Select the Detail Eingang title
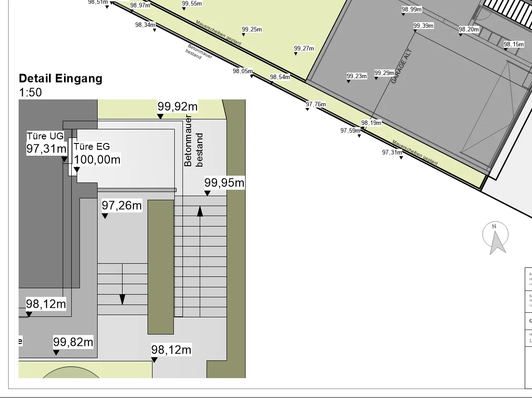This screenshot has height=399, width=532. pos(60,79)
